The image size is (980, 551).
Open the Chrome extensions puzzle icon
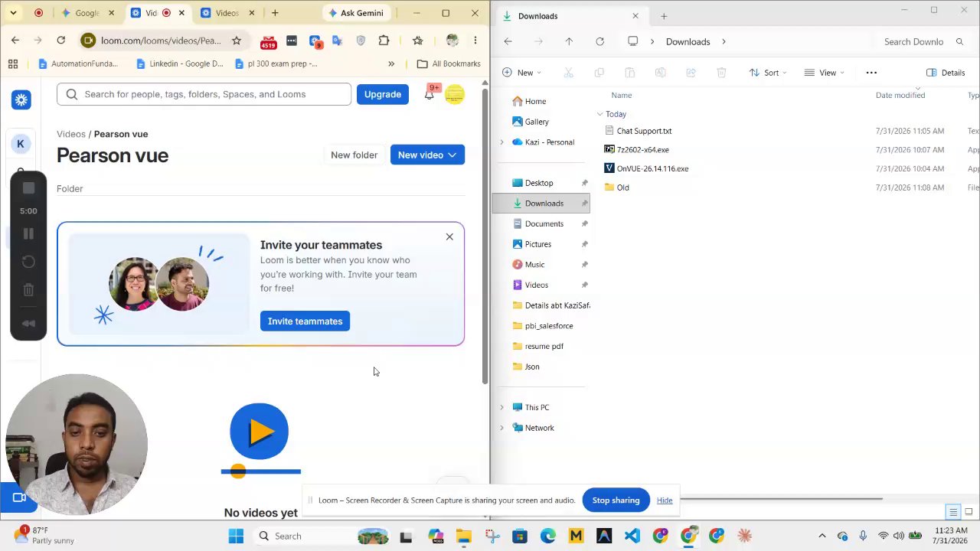pyautogui.click(x=384, y=41)
